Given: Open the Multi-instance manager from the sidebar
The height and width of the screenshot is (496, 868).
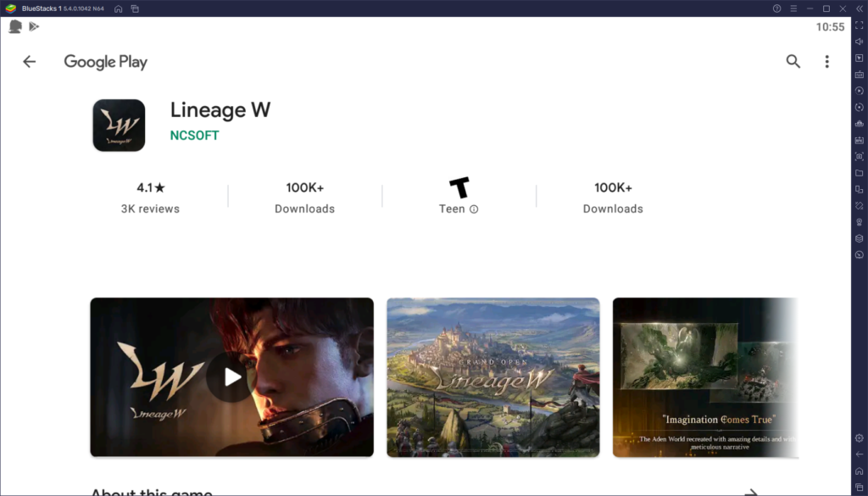Looking at the screenshot, I should click(x=860, y=189).
